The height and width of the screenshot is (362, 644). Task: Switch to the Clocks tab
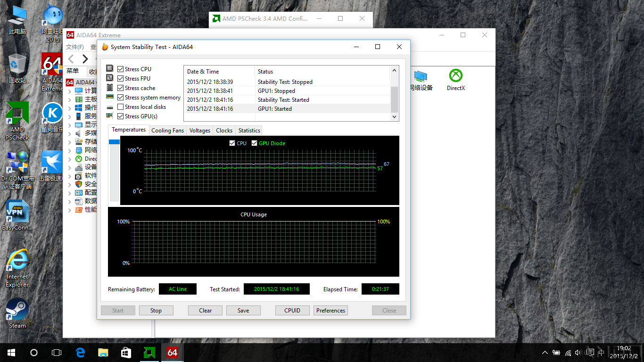(224, 131)
